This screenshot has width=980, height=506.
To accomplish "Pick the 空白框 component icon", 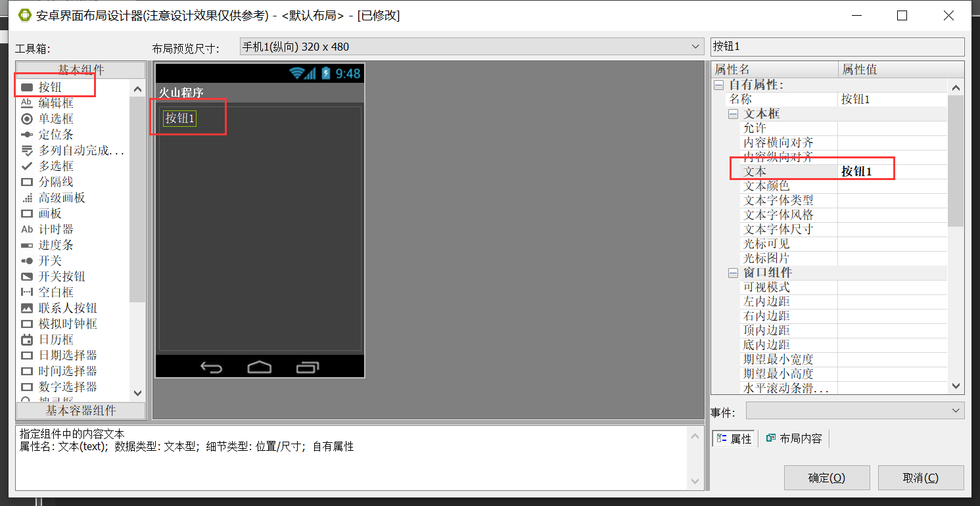I will [x=27, y=292].
